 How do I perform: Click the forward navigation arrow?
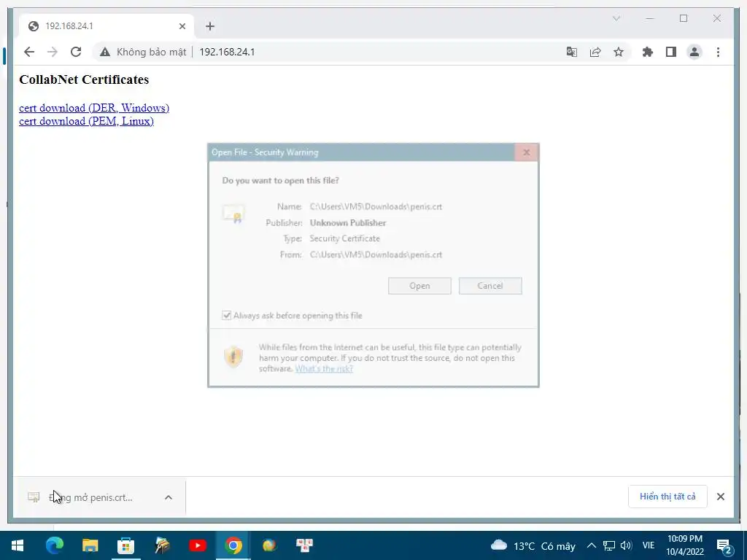53,52
